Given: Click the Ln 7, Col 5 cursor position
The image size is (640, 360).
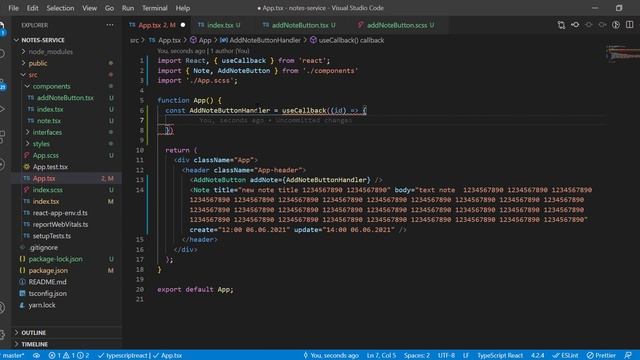Looking at the screenshot, I should pos(381,356).
